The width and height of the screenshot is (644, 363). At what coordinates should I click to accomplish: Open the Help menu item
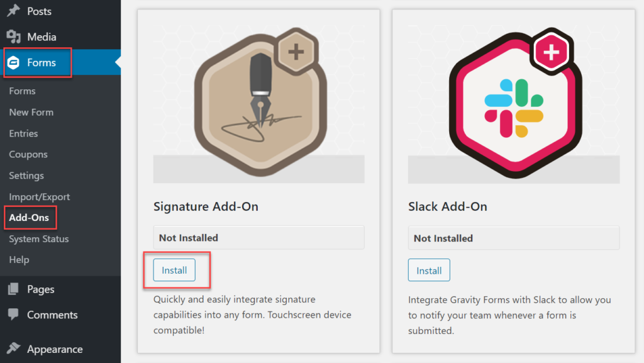pyautogui.click(x=19, y=259)
